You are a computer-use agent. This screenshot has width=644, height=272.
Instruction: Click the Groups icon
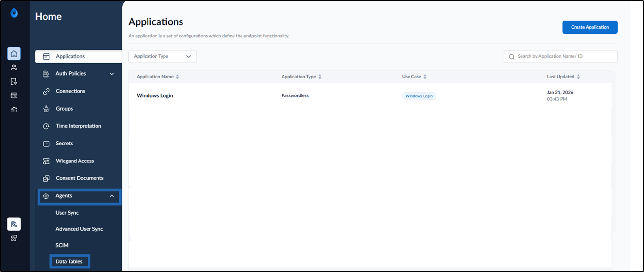[x=46, y=109]
